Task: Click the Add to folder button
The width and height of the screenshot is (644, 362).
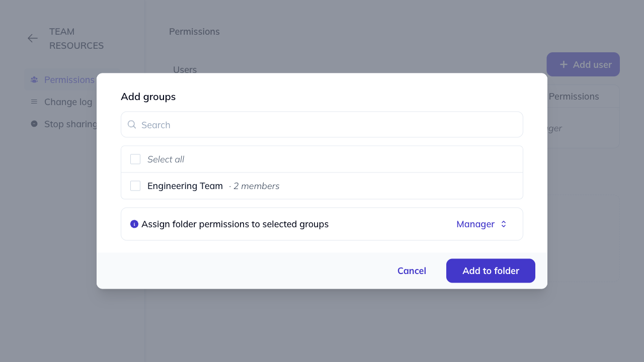Action: pos(491,270)
